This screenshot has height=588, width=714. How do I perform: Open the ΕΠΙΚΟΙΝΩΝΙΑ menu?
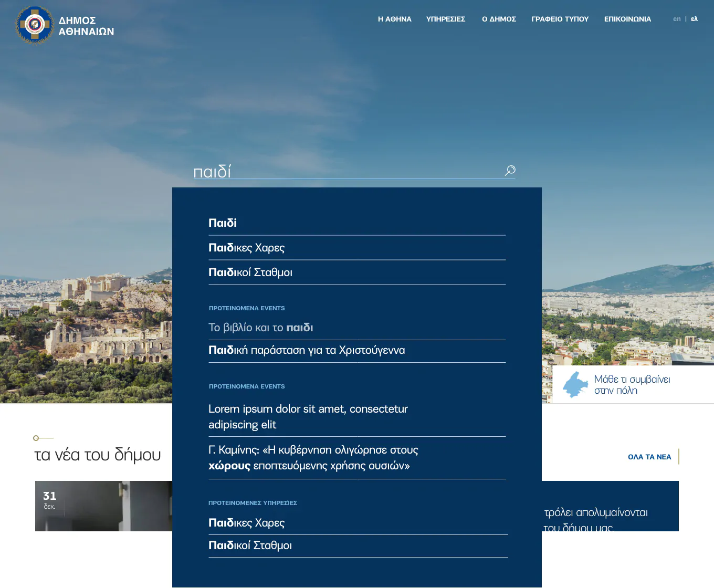click(x=627, y=19)
